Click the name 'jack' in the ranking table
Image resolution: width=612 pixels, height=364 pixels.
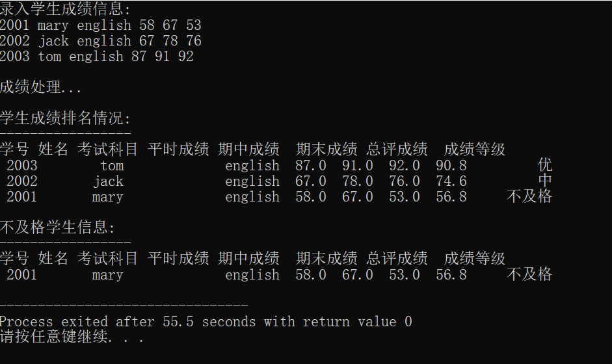[108, 181]
